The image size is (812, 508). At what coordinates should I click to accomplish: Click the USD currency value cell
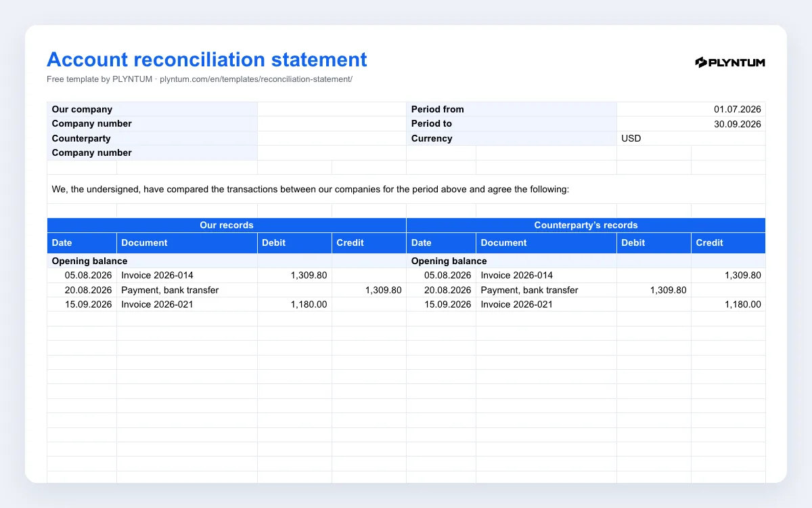click(x=691, y=138)
